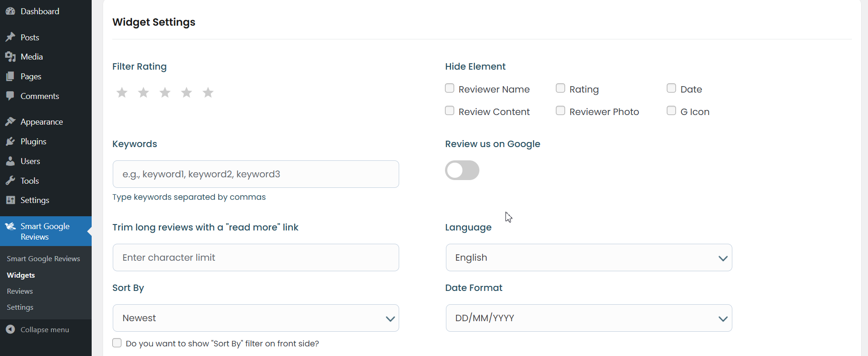Check the G Icon hide checkbox
The image size is (868, 356).
671,110
